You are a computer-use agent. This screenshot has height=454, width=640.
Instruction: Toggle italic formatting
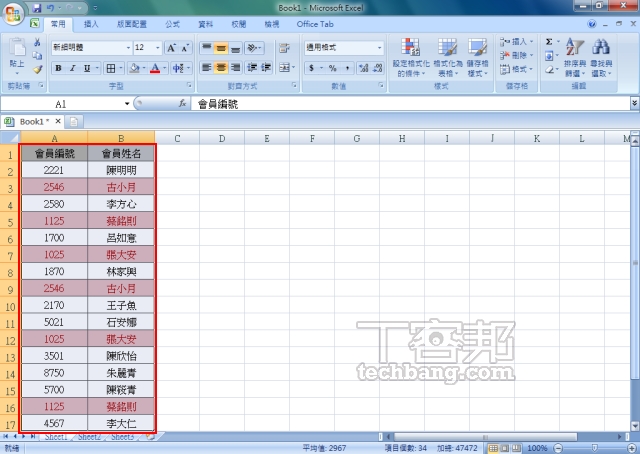coord(72,68)
